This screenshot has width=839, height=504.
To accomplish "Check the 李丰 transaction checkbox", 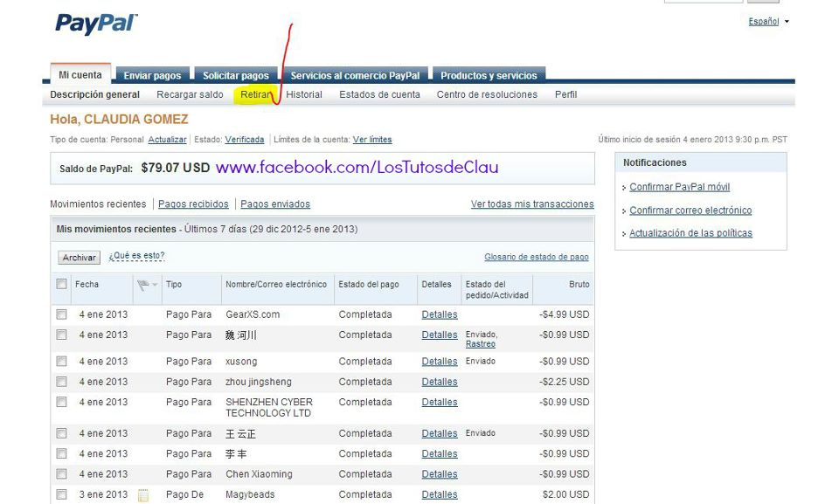I will click(61, 453).
